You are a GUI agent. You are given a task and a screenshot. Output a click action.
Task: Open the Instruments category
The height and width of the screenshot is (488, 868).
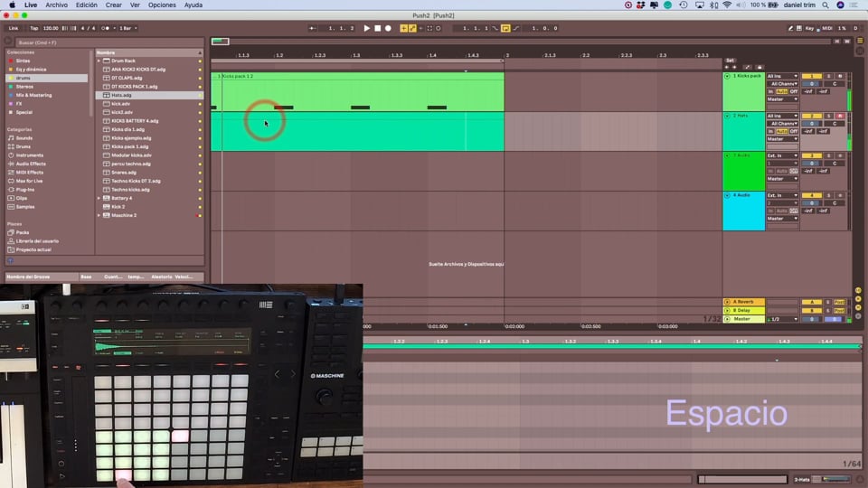pos(29,155)
